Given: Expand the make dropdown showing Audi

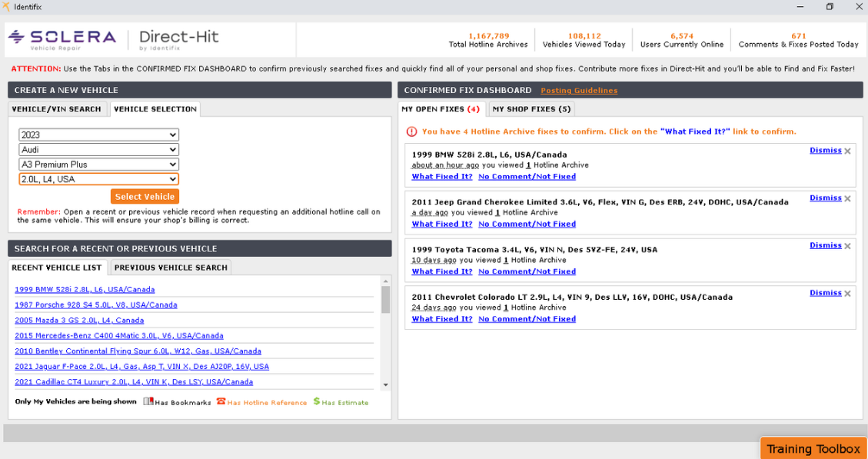Looking at the screenshot, I should [x=98, y=150].
